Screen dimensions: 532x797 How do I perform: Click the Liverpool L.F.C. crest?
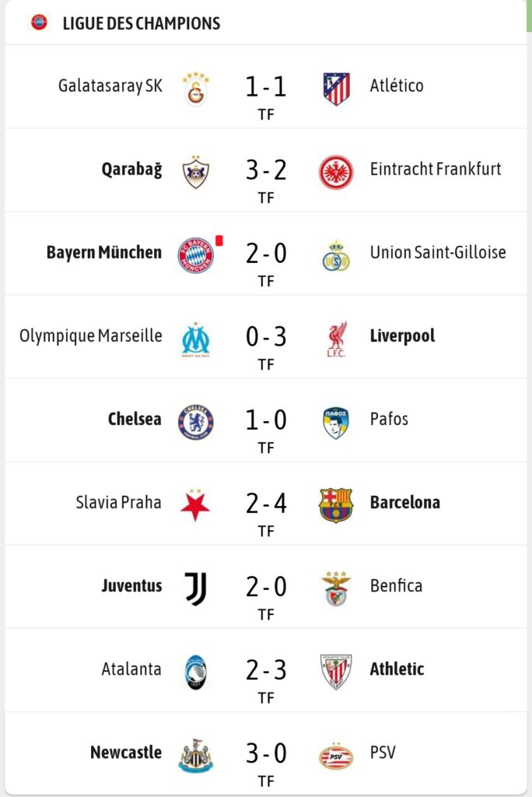pos(336,339)
